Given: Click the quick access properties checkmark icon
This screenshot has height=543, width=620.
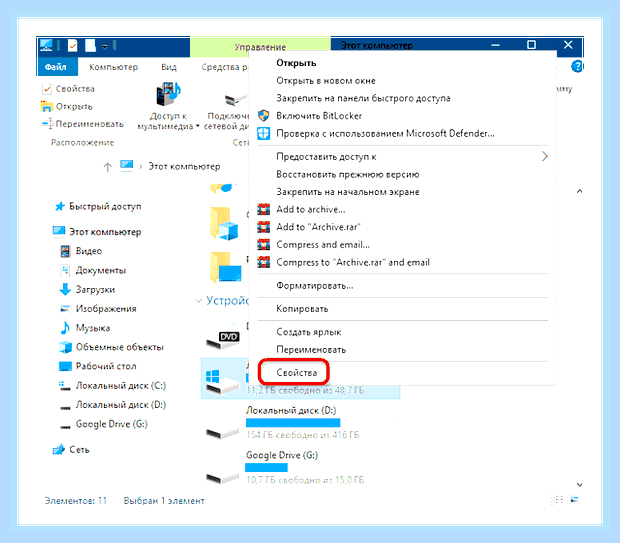Looking at the screenshot, I should [x=72, y=46].
